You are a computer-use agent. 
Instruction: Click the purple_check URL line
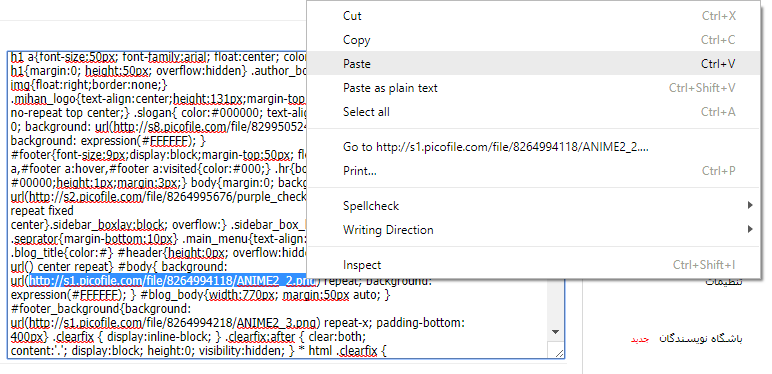[159, 196]
